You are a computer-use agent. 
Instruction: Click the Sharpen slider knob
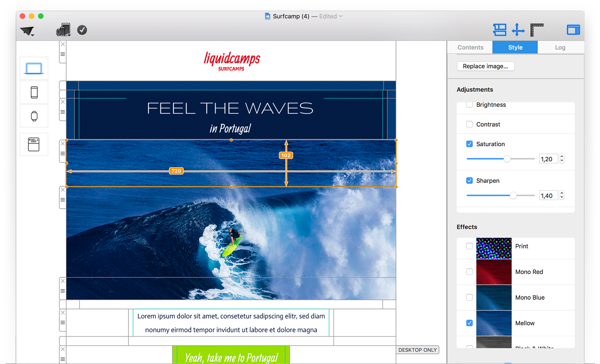pos(513,196)
